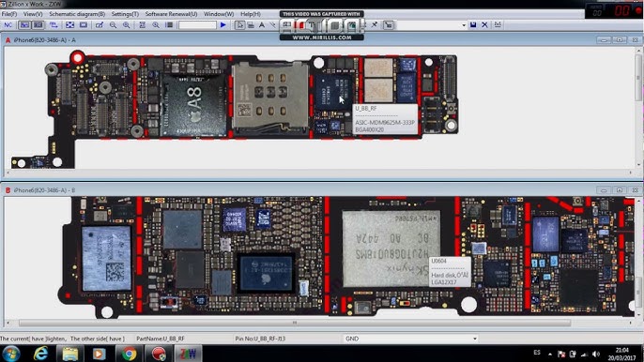
Task: Open the View(V) menu
Action: point(33,14)
